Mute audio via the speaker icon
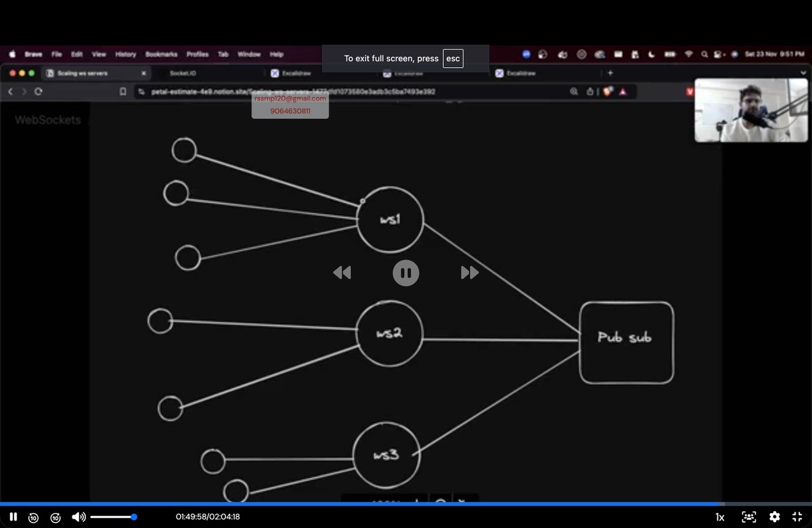 click(x=77, y=516)
